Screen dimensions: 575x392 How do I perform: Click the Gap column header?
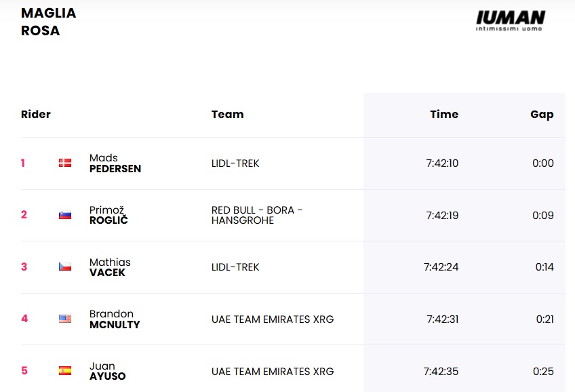coord(541,114)
